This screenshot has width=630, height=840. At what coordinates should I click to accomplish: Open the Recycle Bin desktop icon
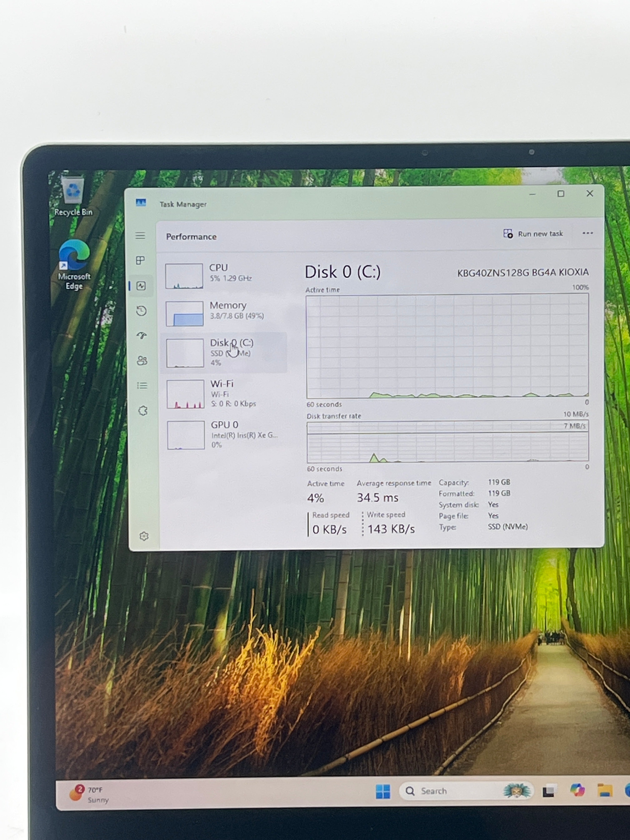73,196
